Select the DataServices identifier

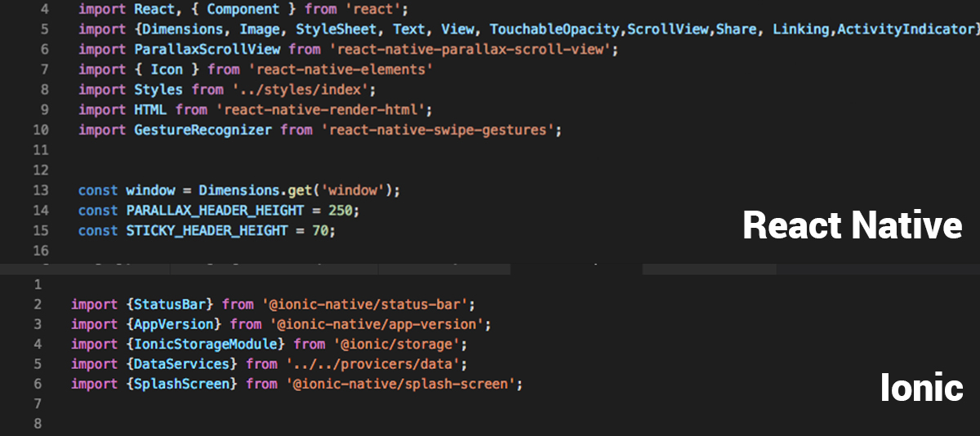[x=183, y=363]
